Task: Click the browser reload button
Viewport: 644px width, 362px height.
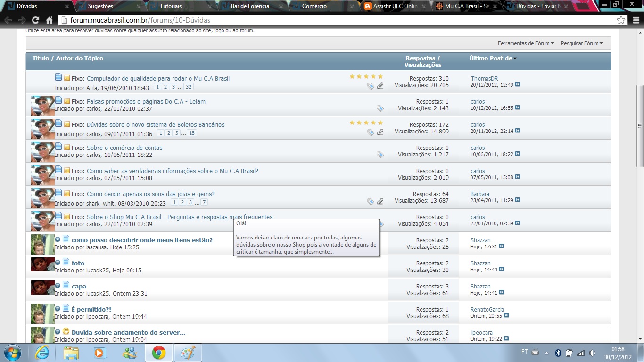Action: pyautogui.click(x=35, y=20)
